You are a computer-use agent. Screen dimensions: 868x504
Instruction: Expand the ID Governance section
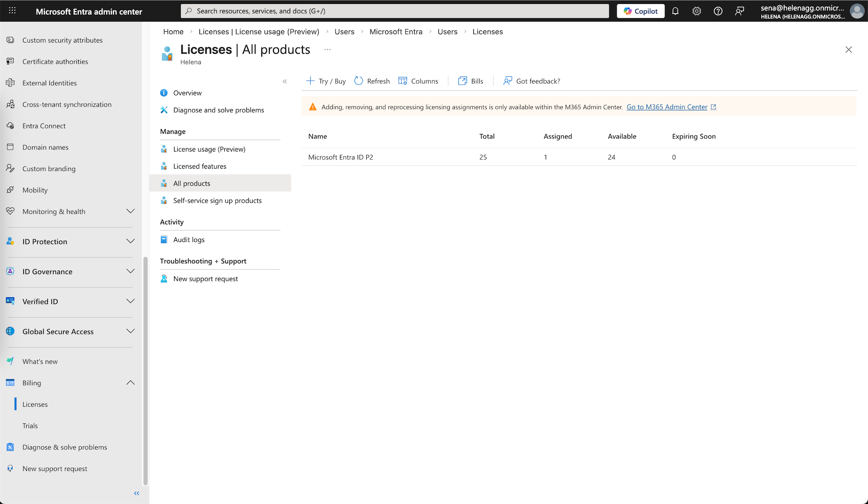coord(130,271)
